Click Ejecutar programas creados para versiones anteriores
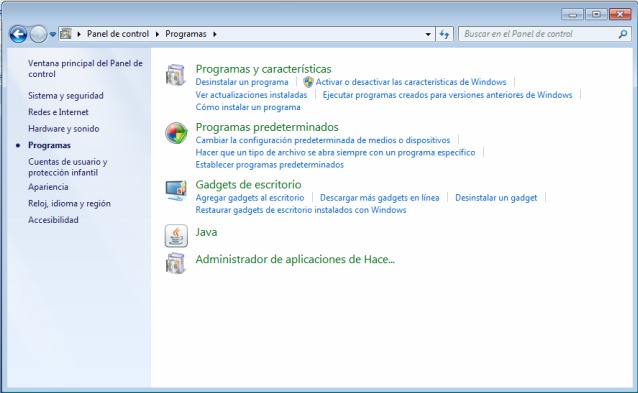Viewport: 638px width, 393px height. point(447,95)
